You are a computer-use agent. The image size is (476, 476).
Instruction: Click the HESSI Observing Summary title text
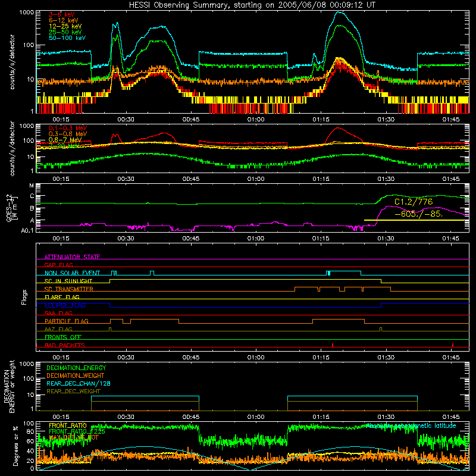point(252,5)
